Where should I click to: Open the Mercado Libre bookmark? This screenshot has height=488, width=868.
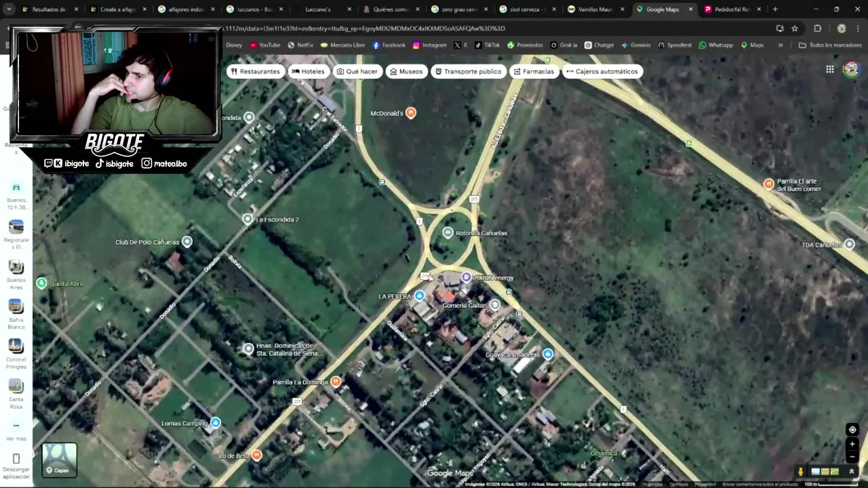pos(343,45)
